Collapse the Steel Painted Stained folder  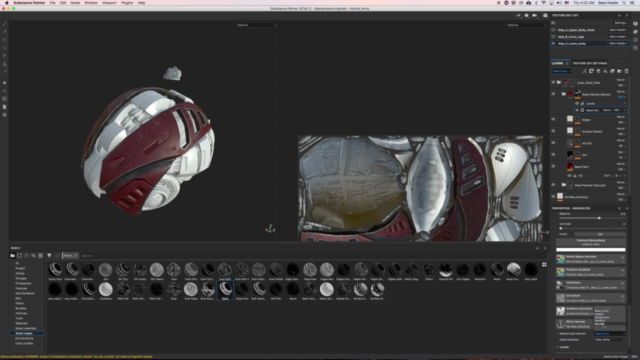(564, 94)
